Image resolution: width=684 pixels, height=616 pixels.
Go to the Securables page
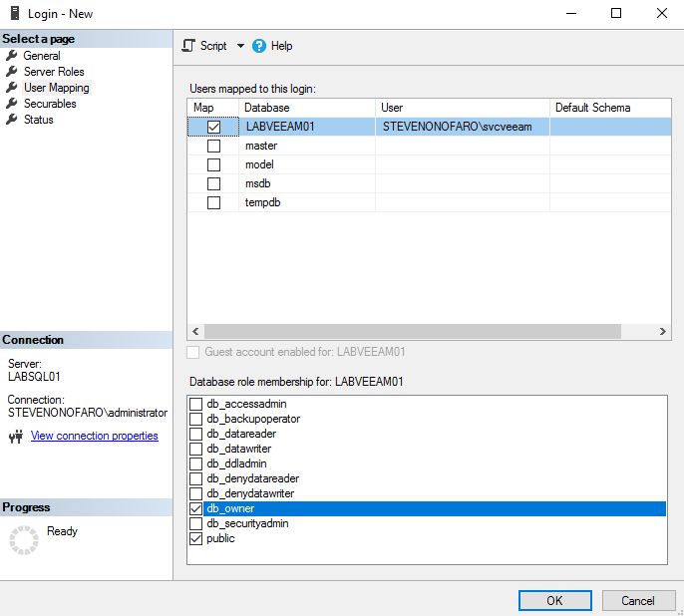point(50,104)
